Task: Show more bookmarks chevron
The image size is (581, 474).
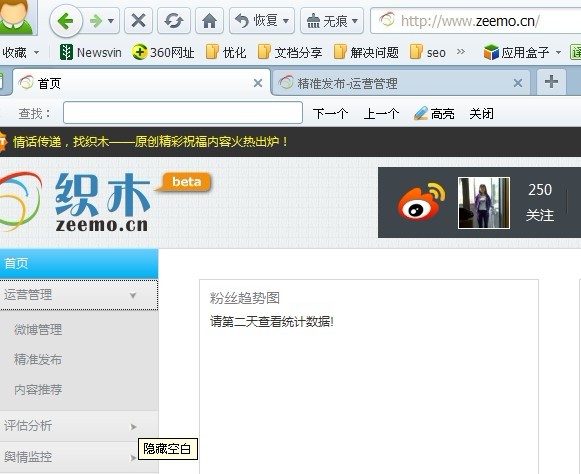Action: tap(461, 52)
